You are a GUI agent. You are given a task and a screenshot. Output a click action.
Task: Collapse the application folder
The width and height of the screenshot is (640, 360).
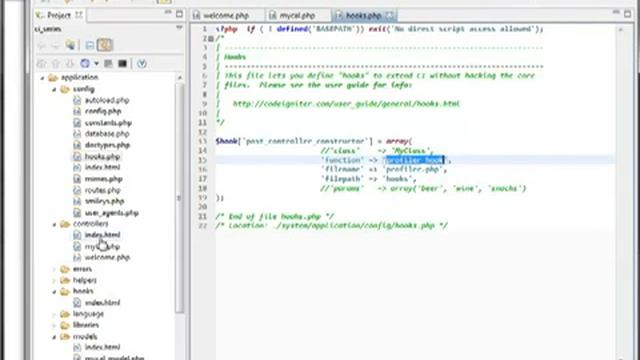pyautogui.click(x=42, y=78)
